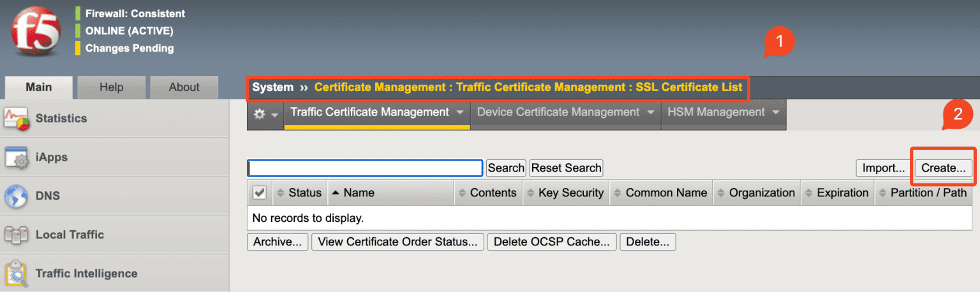
Task: Select Device Certificate Management menu tab
Action: pyautogui.click(x=565, y=113)
